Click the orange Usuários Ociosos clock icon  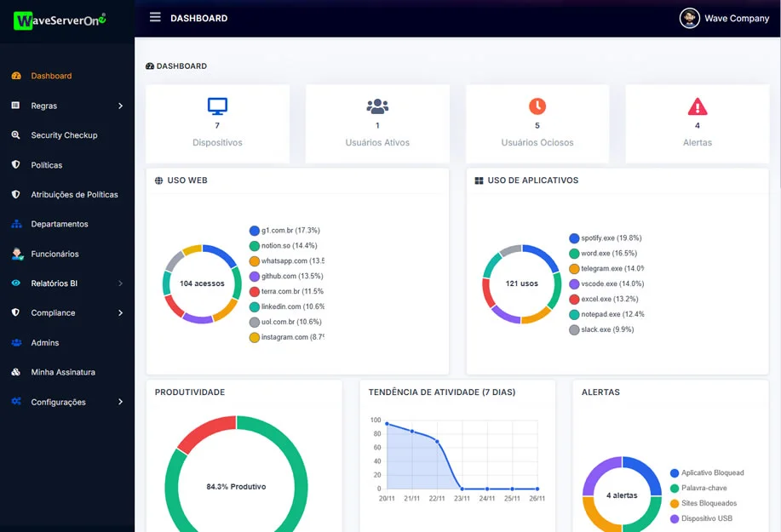coord(537,106)
